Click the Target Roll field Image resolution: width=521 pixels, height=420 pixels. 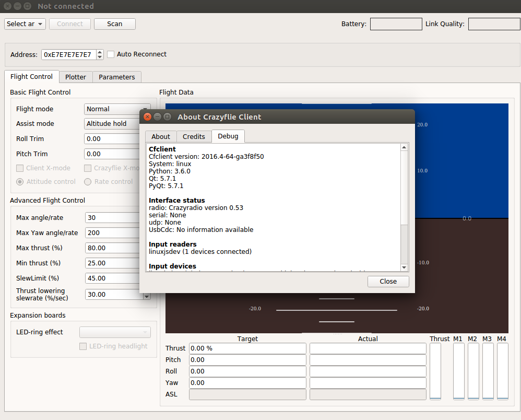pyautogui.click(x=247, y=371)
